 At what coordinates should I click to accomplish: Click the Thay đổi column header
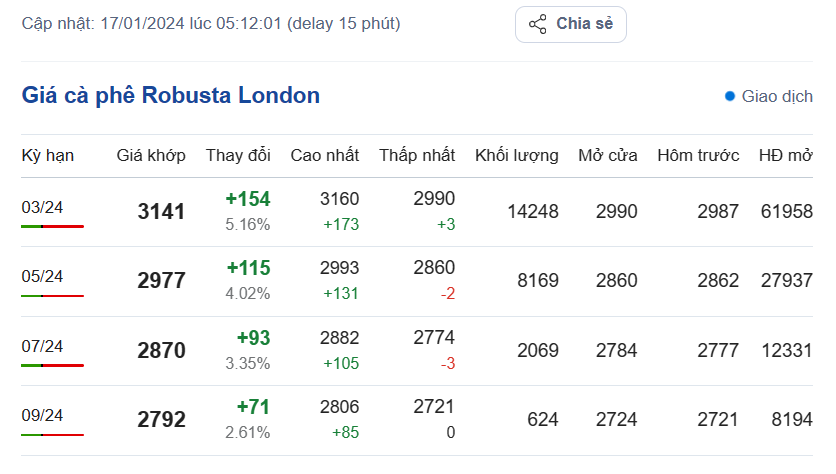tap(238, 155)
